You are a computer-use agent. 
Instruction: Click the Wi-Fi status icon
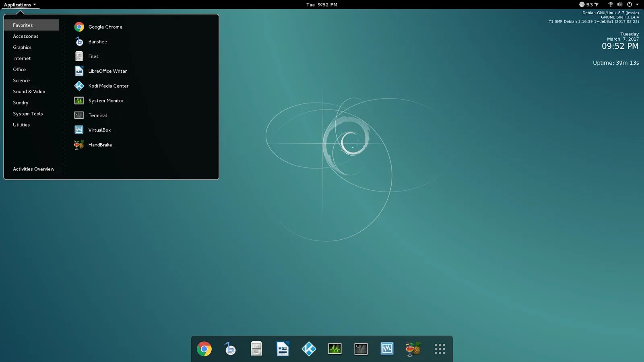click(610, 4)
